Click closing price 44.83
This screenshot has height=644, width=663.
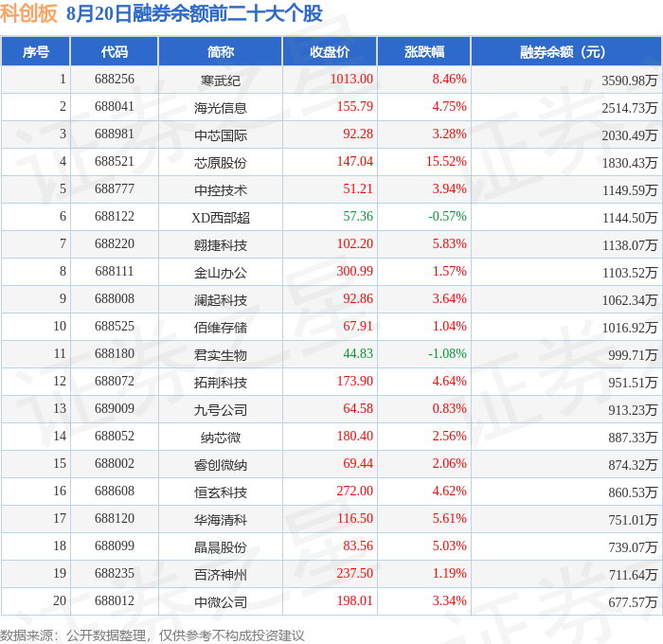tap(358, 354)
